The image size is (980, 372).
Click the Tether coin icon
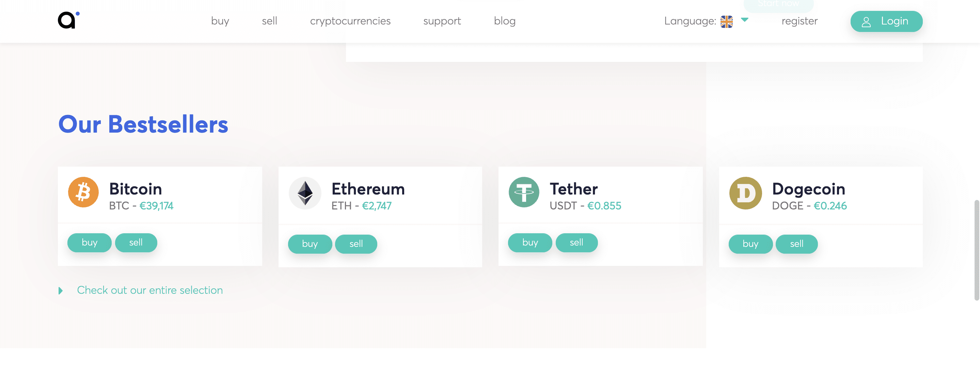524,192
